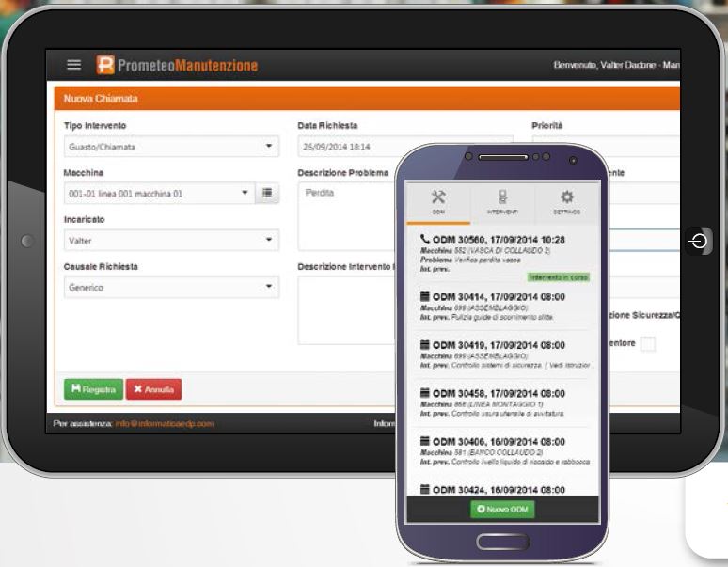Open machine list button beside Macchina field
The width and height of the screenshot is (728, 567).
click(x=267, y=193)
